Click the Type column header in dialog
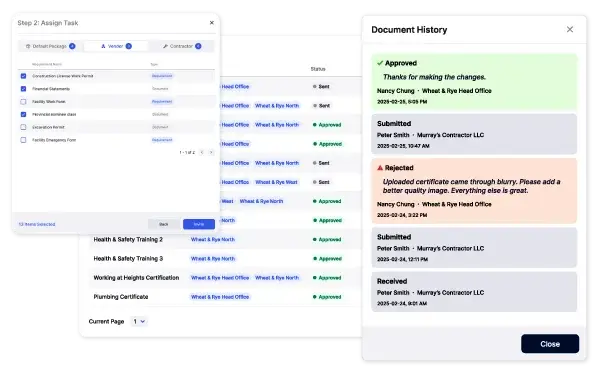This screenshot has height=376, width=601. pyautogui.click(x=154, y=64)
